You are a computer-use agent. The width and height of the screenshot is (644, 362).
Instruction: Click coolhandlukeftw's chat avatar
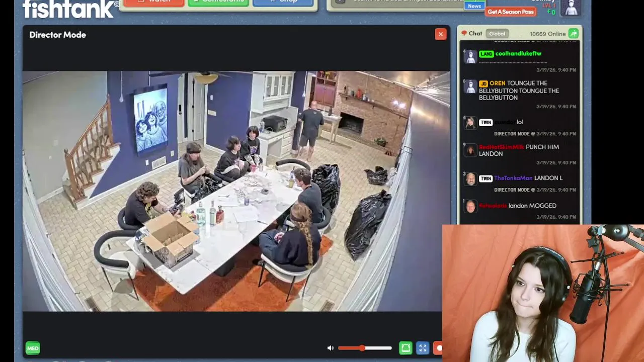470,56
